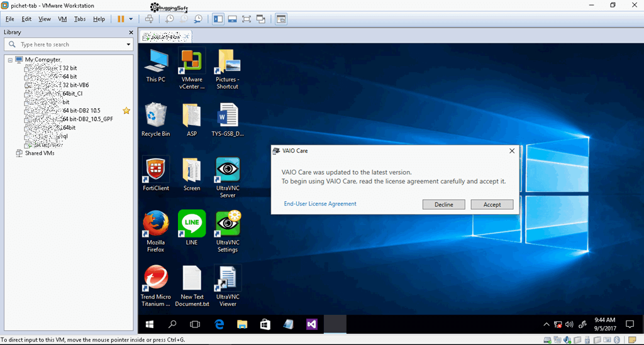Select the UltraVNC Viewer icon

pyautogui.click(x=228, y=286)
